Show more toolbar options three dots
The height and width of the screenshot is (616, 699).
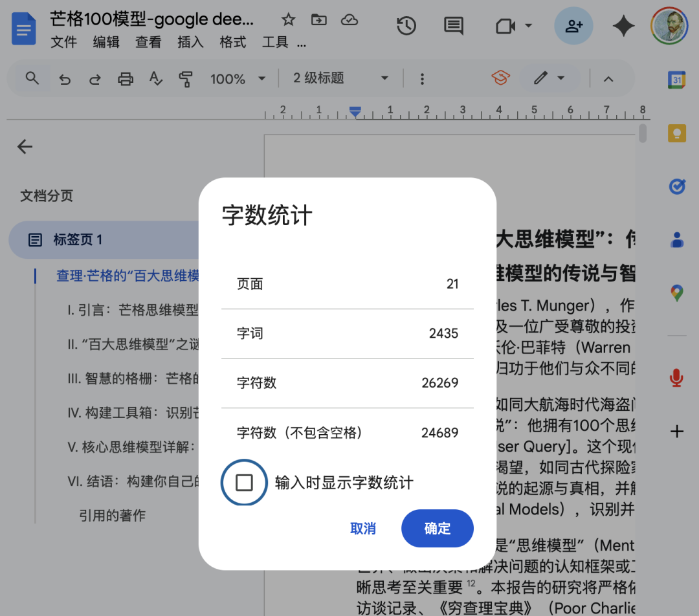[422, 79]
